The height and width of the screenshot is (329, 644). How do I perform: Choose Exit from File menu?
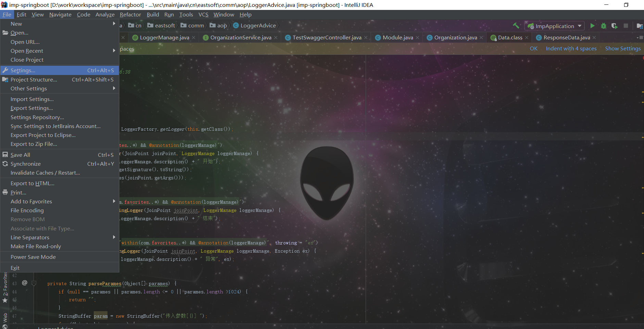[60, 268]
